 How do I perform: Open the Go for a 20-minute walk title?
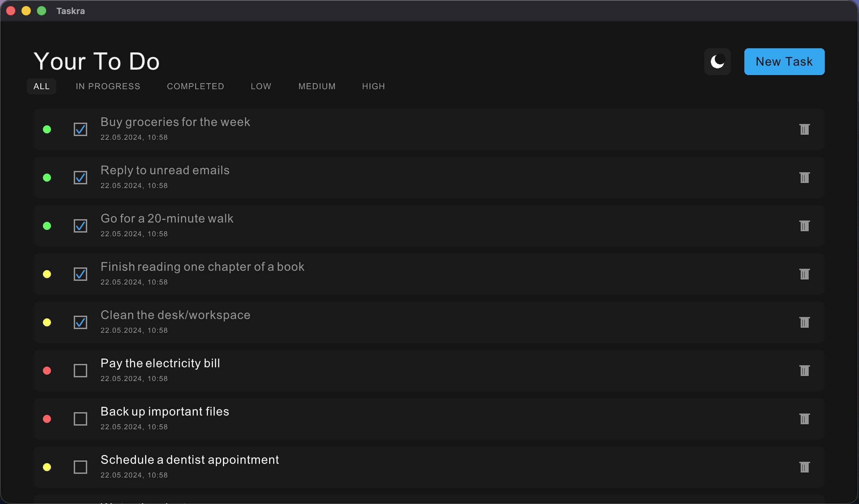click(x=167, y=218)
